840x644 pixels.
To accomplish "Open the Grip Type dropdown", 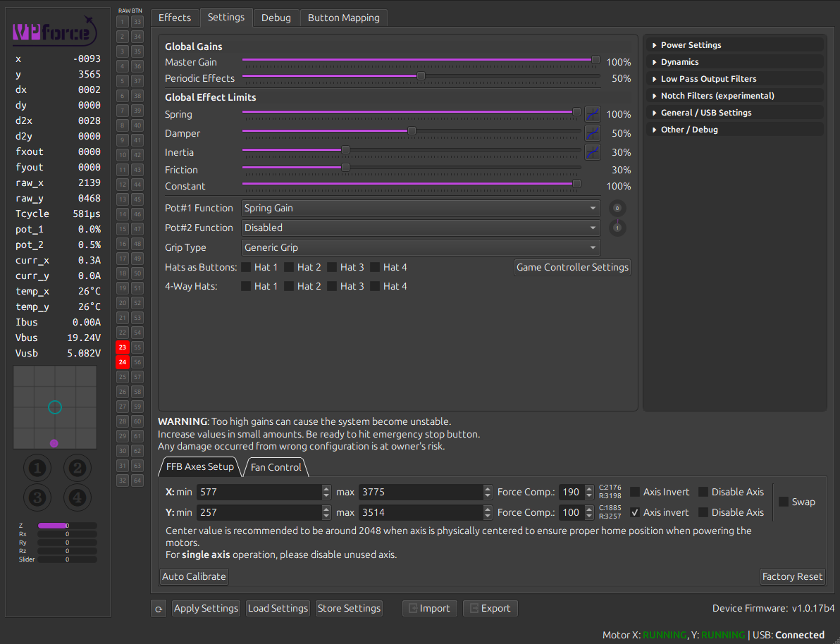I will pos(421,247).
